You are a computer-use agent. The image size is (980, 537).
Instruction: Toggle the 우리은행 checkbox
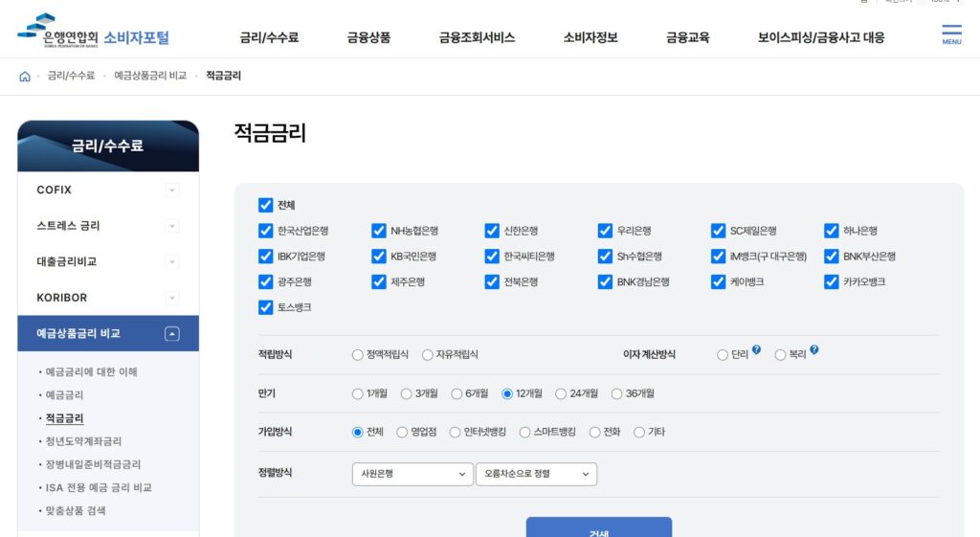[x=605, y=231]
